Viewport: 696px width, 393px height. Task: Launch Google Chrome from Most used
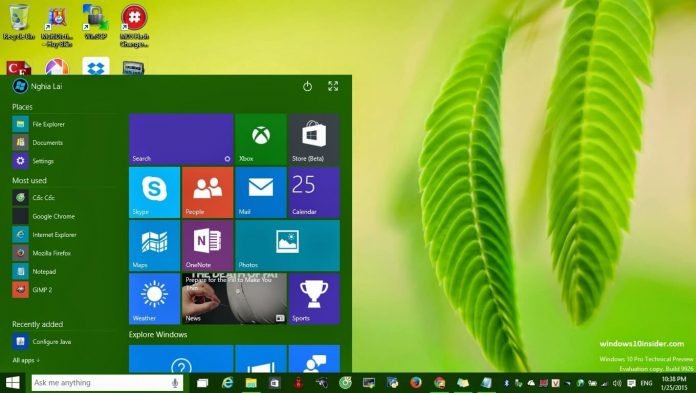(x=44, y=216)
